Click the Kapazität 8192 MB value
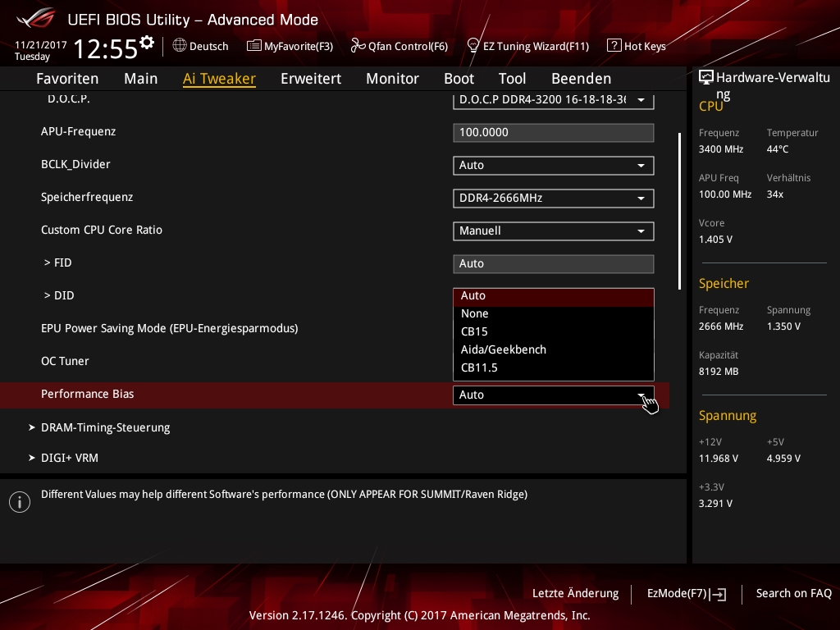The width and height of the screenshot is (840, 630). (719, 372)
